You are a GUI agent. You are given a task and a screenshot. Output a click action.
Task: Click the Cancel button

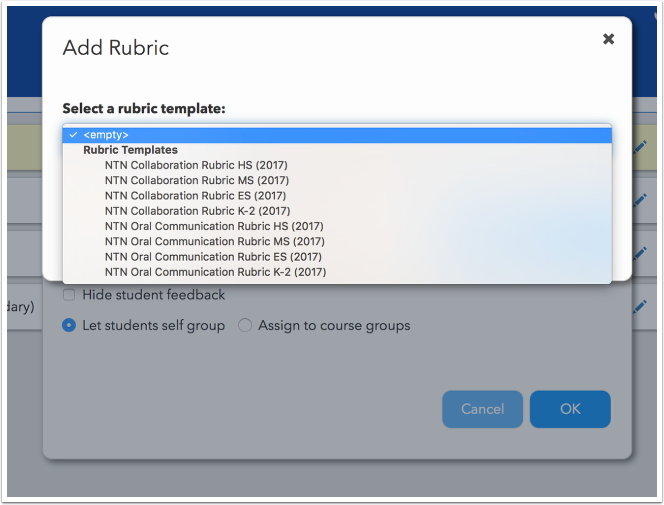pos(482,409)
